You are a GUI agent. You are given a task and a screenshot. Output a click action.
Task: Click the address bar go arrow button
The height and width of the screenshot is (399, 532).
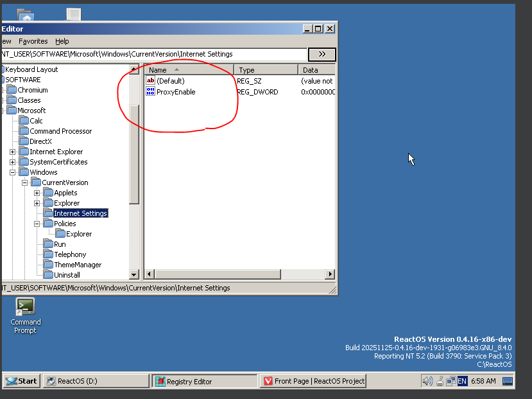tap(322, 54)
